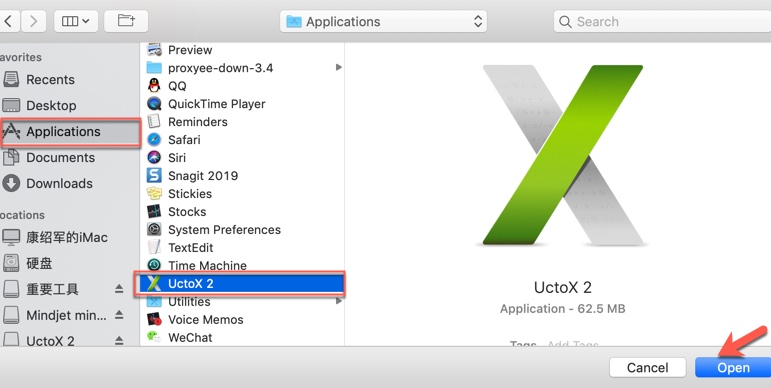Click into the Search field
771x388 pixels.
coord(662,22)
